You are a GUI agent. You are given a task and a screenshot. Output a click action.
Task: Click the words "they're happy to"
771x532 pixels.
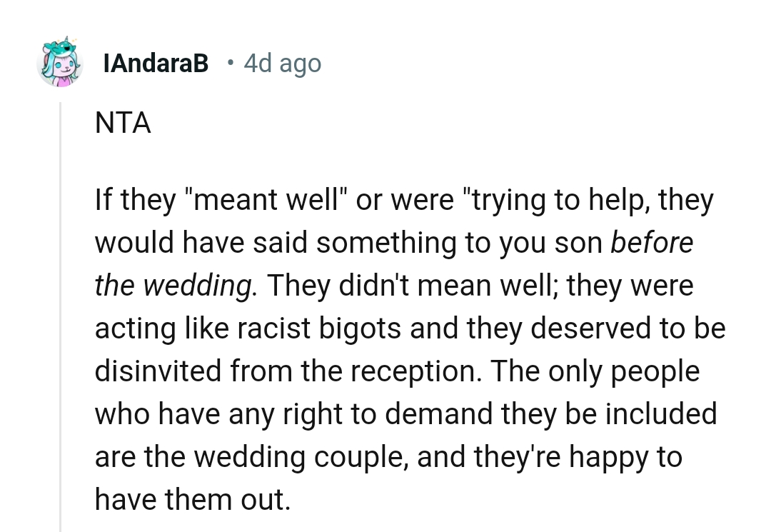point(549,457)
